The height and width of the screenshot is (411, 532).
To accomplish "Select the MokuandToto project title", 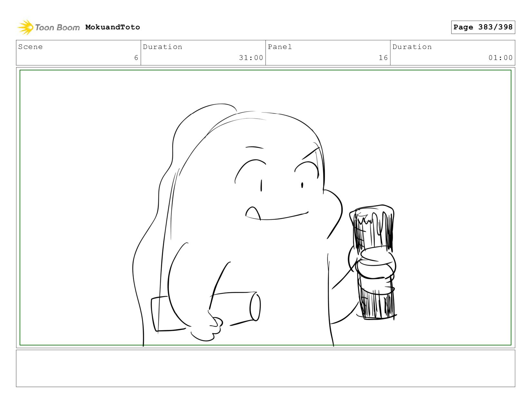I will click(113, 27).
